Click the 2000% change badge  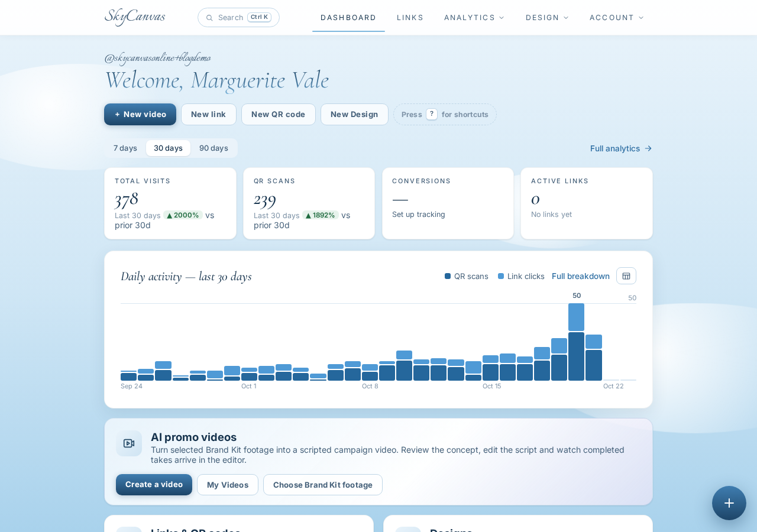pyautogui.click(x=183, y=215)
